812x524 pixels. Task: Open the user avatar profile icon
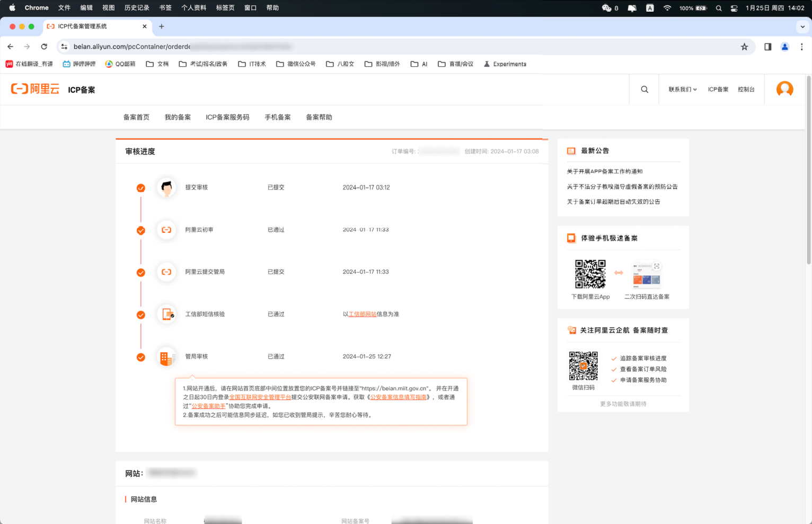click(784, 89)
